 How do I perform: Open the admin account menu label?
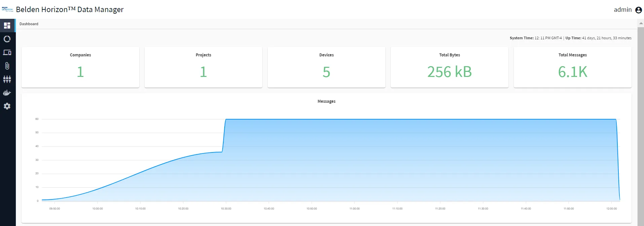tap(623, 10)
